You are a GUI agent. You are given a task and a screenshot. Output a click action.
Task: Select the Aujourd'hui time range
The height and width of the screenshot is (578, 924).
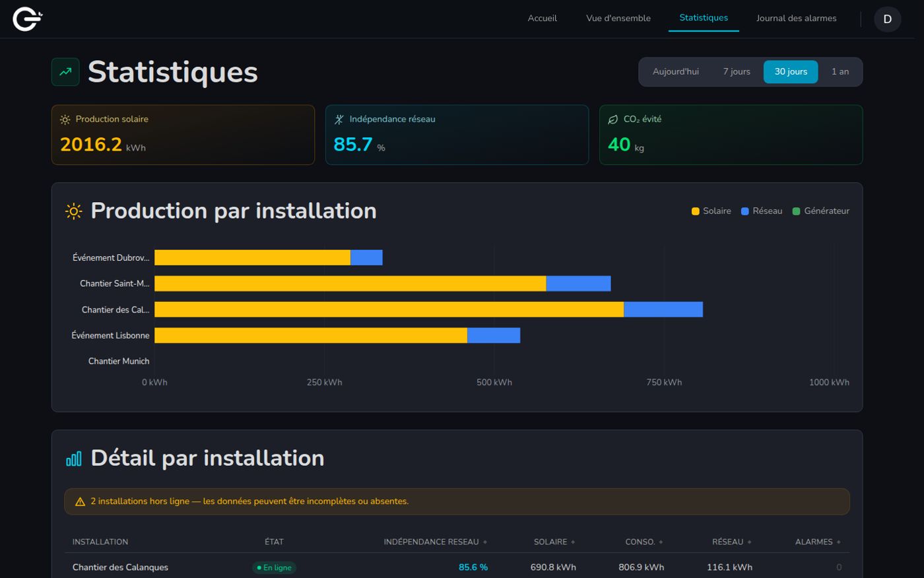coord(676,72)
